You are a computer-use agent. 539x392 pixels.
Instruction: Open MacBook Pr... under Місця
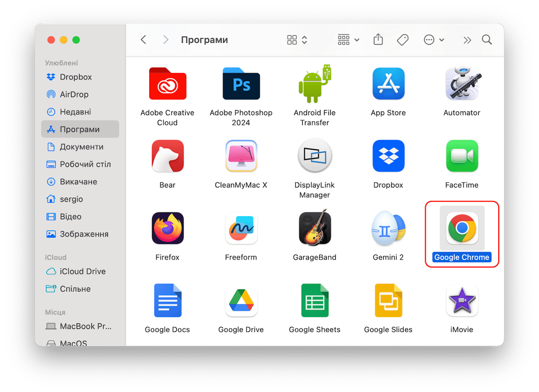pyautogui.click(x=80, y=326)
